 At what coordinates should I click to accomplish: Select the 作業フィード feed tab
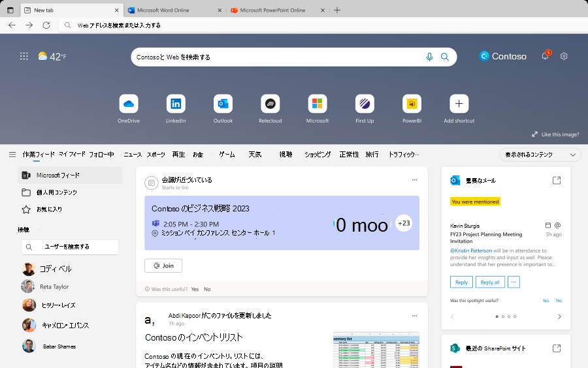pos(39,154)
